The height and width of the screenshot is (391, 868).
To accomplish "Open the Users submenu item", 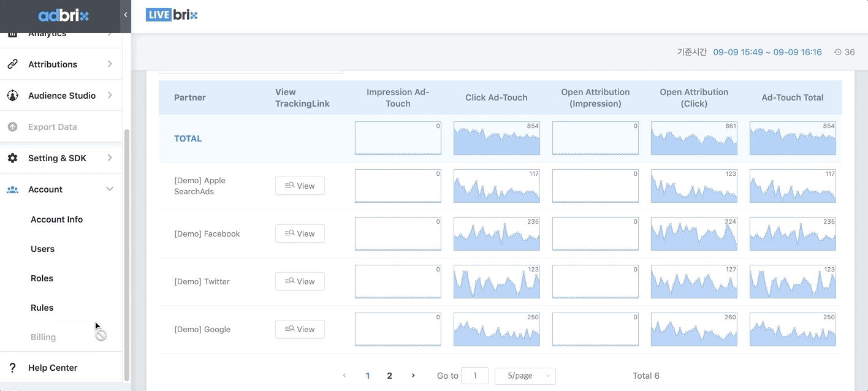I will pyautogui.click(x=42, y=249).
